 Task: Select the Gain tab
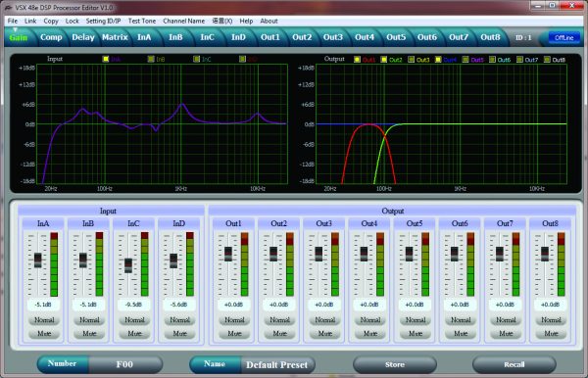[18, 37]
